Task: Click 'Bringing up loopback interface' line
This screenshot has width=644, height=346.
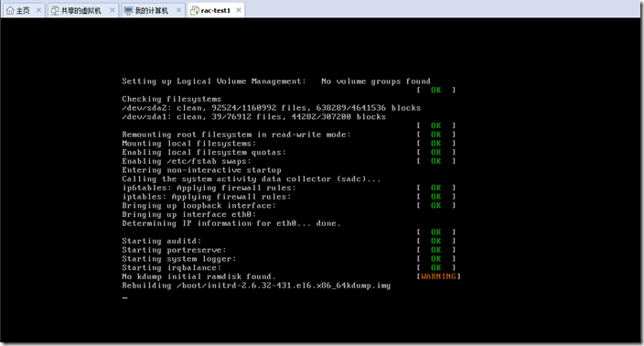Action: (199, 205)
